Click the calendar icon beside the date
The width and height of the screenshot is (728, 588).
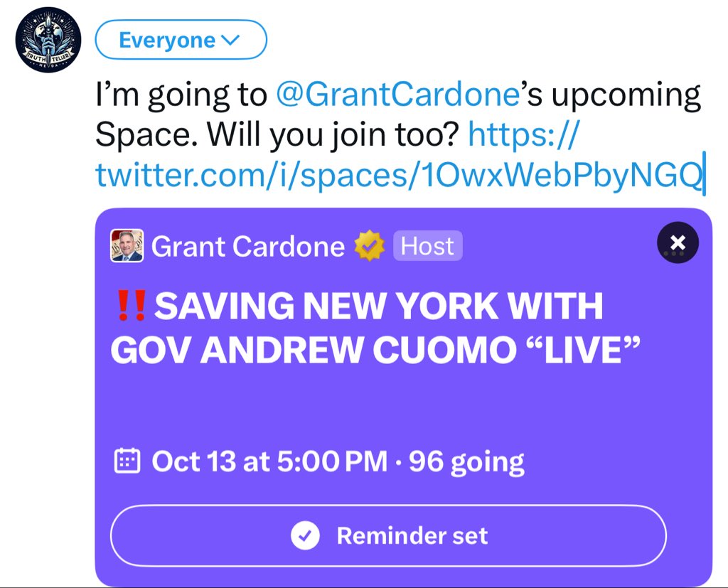point(127,461)
